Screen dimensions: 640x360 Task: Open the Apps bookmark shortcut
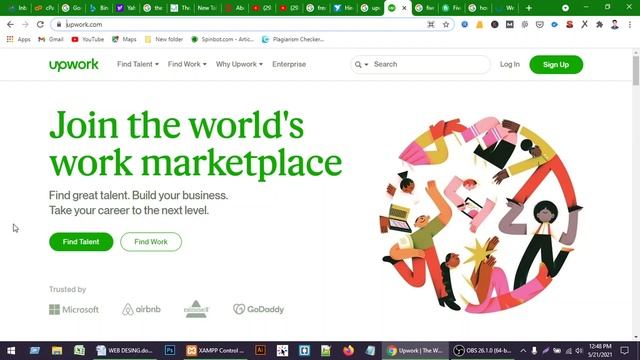(18, 39)
